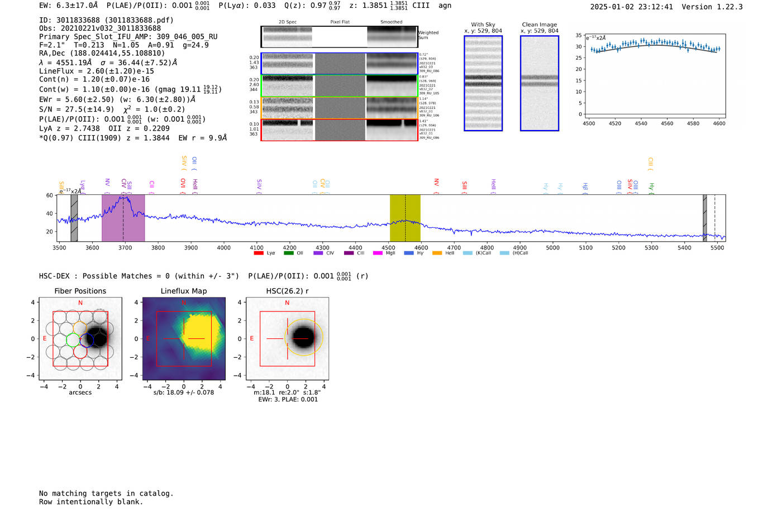Click the Pixel Flat column heading
This screenshot has width=782, height=532.
[x=340, y=22]
